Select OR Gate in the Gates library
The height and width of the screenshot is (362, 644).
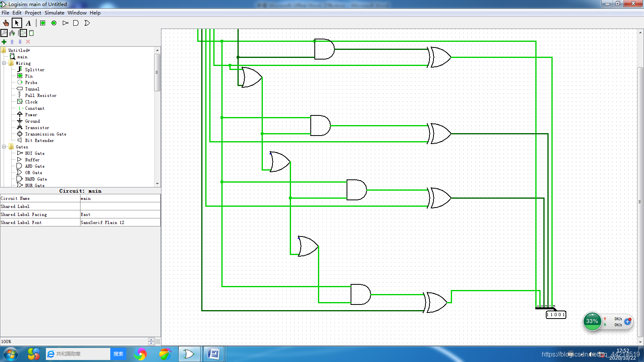[33, 173]
